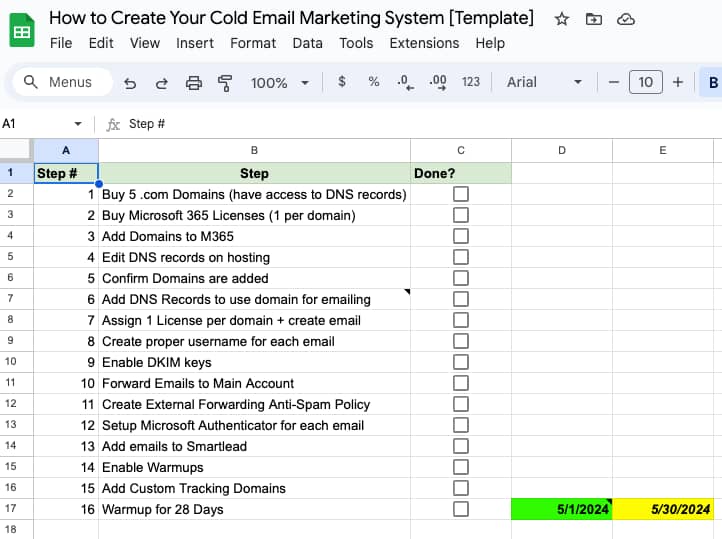Increase decimal places
Viewport: 722px width, 539px height.
[x=437, y=82]
